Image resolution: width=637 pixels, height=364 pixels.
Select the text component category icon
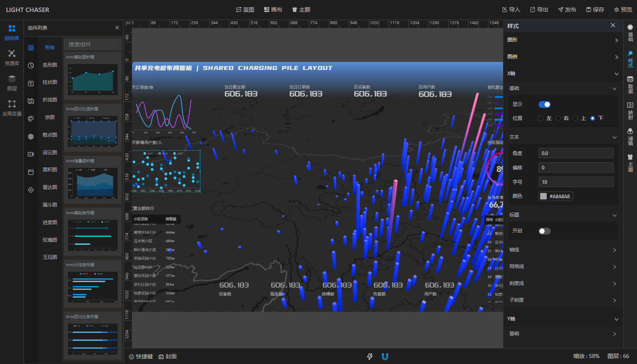pyautogui.click(x=31, y=83)
